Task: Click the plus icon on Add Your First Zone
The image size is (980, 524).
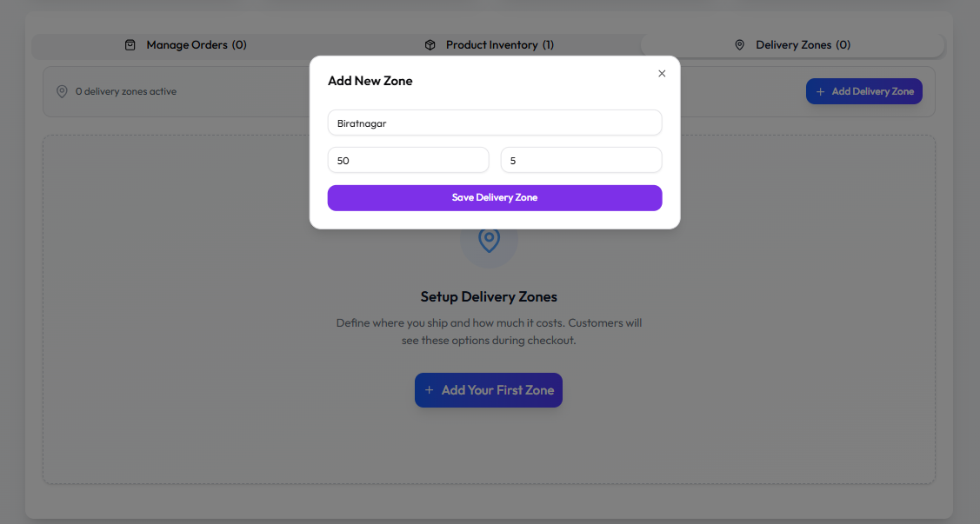Action: (429, 390)
